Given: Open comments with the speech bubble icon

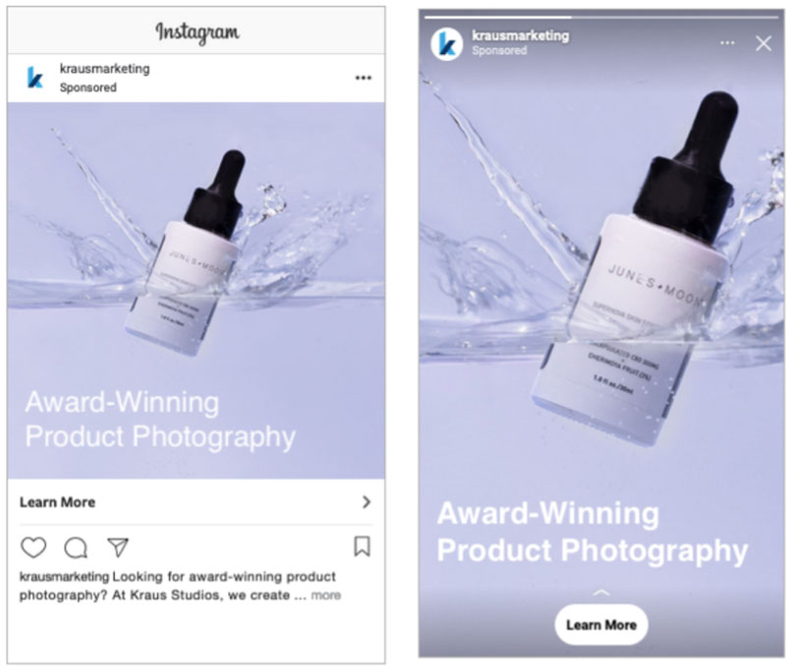Looking at the screenshot, I should (76, 547).
